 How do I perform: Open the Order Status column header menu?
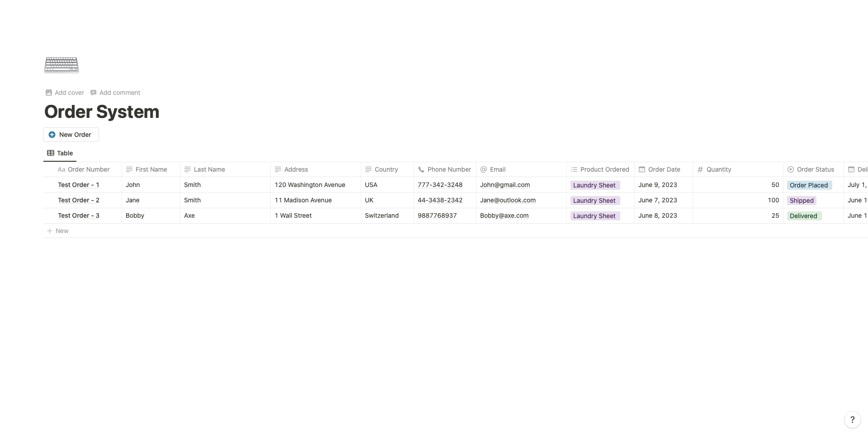(x=813, y=169)
